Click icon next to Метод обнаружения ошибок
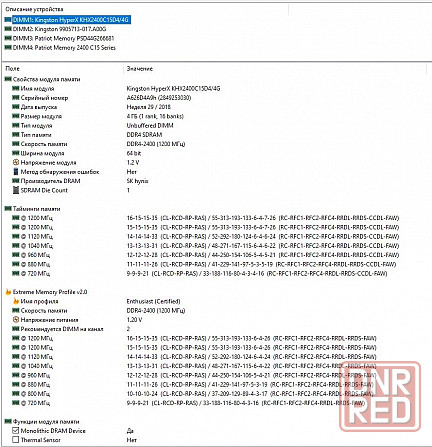This screenshot has height=447, width=432. tap(16, 172)
